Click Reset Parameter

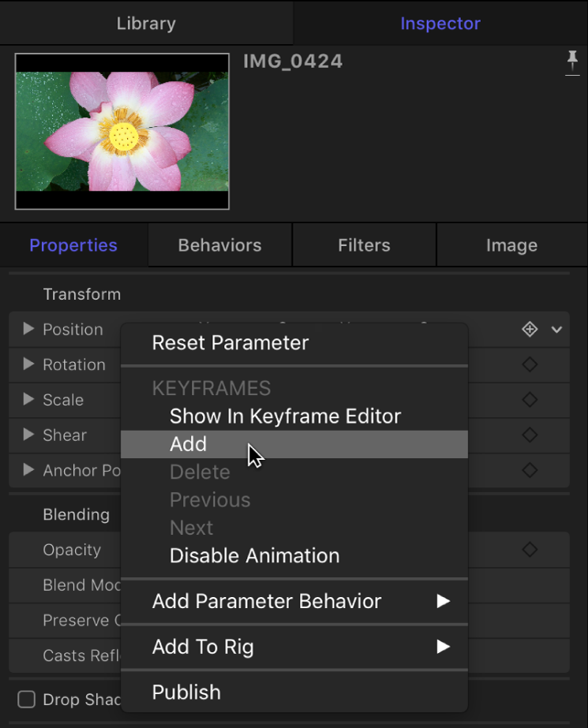tap(230, 342)
